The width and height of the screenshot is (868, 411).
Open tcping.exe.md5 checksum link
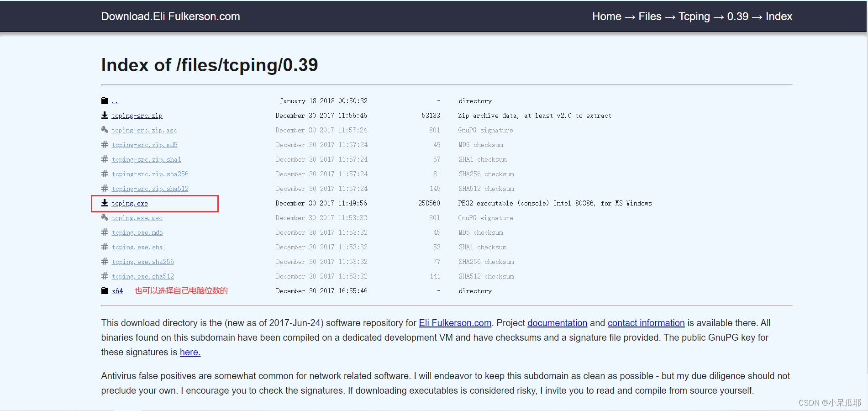(137, 232)
